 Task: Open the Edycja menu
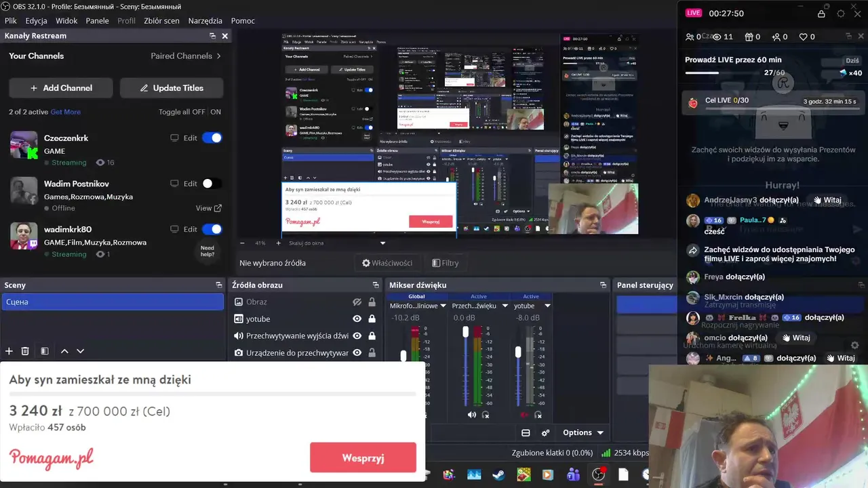pyautogui.click(x=36, y=20)
